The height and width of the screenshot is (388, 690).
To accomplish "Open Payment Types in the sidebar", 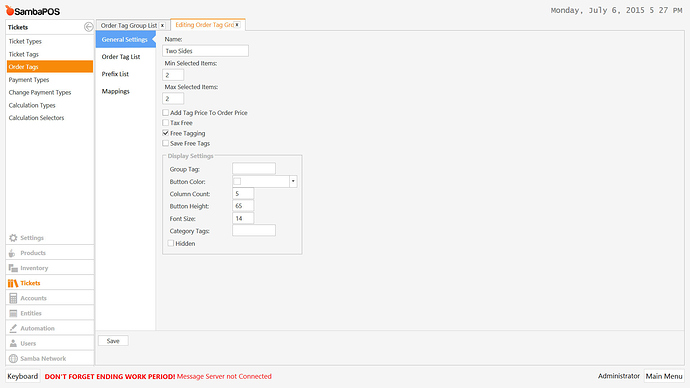I will click(x=29, y=80).
